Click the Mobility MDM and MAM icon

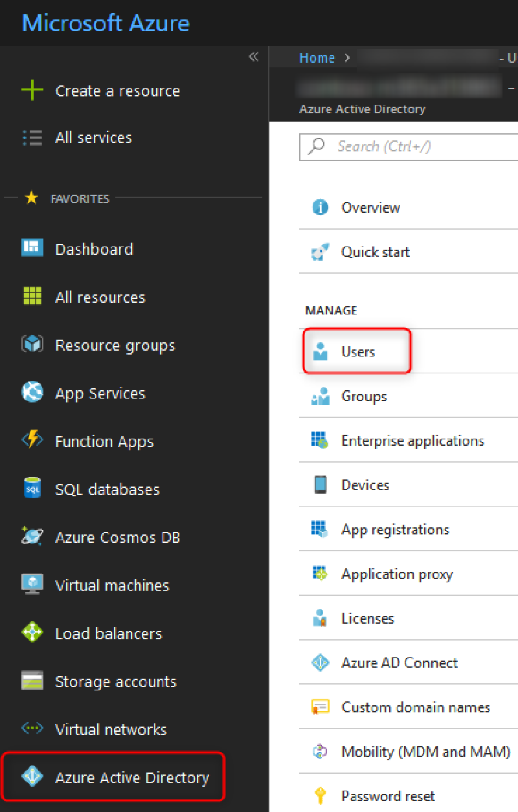(320, 751)
